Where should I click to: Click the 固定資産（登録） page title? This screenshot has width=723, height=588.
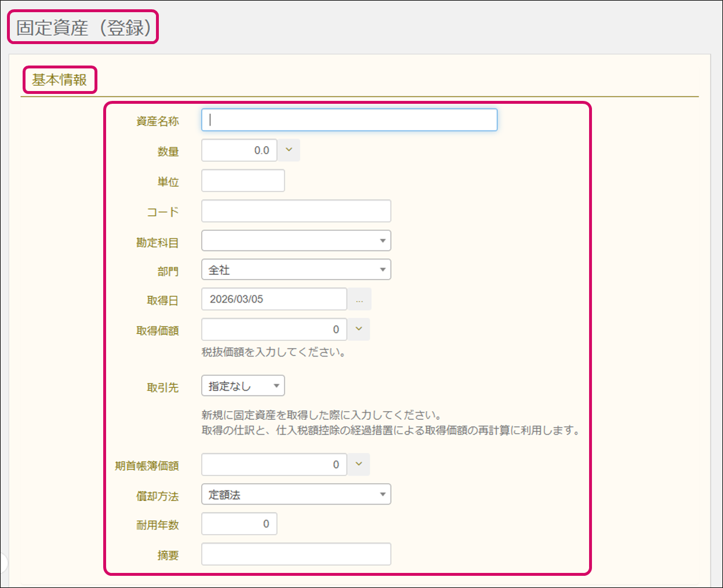coord(83,27)
